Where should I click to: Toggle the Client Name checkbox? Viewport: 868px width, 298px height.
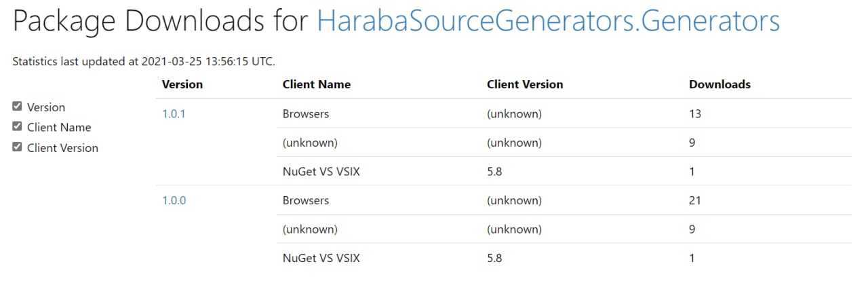click(x=18, y=126)
